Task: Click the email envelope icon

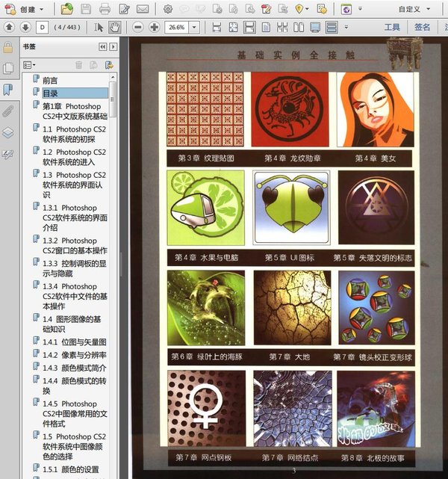Action: pyautogui.click(x=142, y=9)
